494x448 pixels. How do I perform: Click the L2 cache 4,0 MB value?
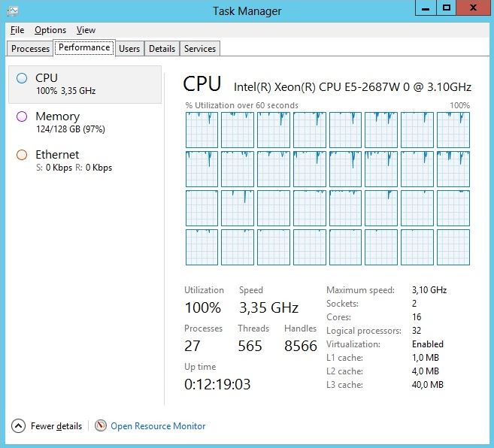(x=426, y=371)
